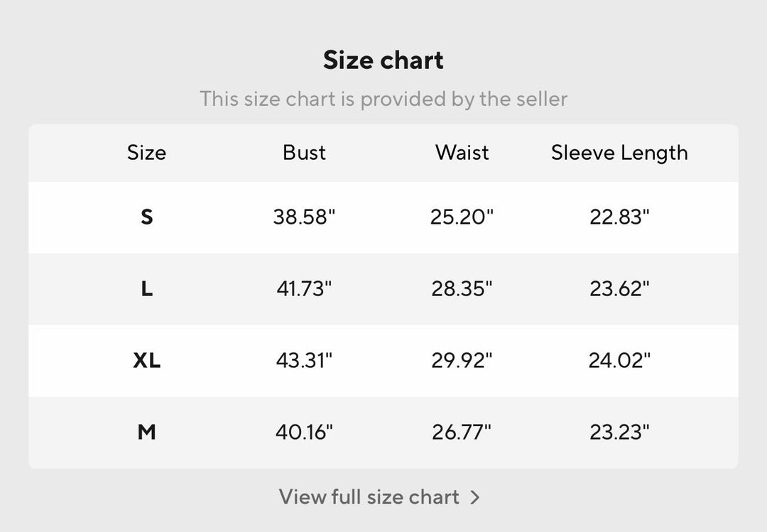Click the S size row label
The image size is (767, 532).
tap(147, 217)
